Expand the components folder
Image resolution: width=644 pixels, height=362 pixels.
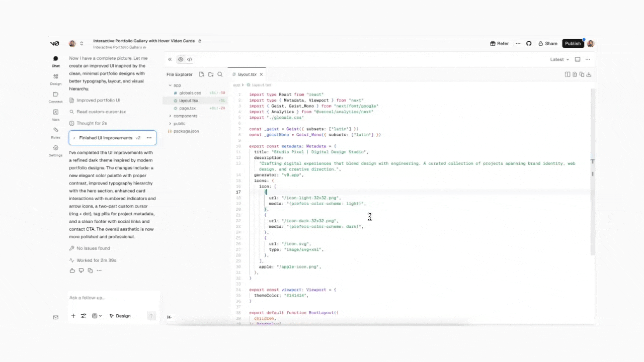point(185,116)
